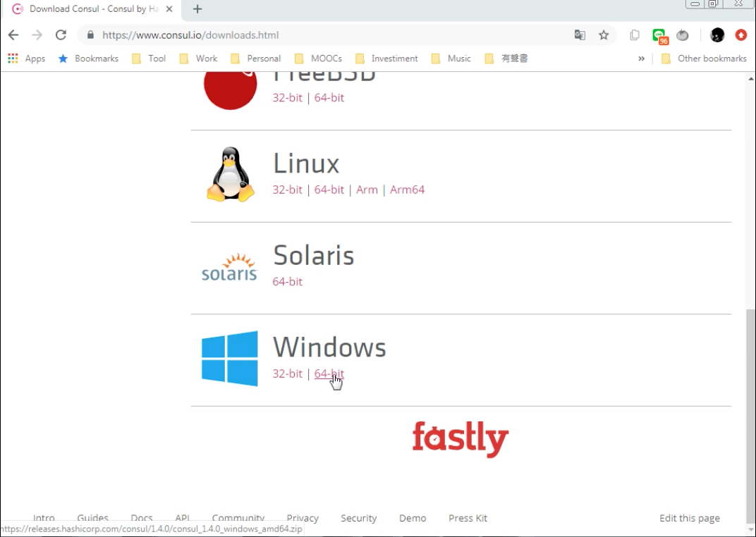Click the tomato timer extension icon
The width and height of the screenshot is (756, 537).
click(x=683, y=35)
